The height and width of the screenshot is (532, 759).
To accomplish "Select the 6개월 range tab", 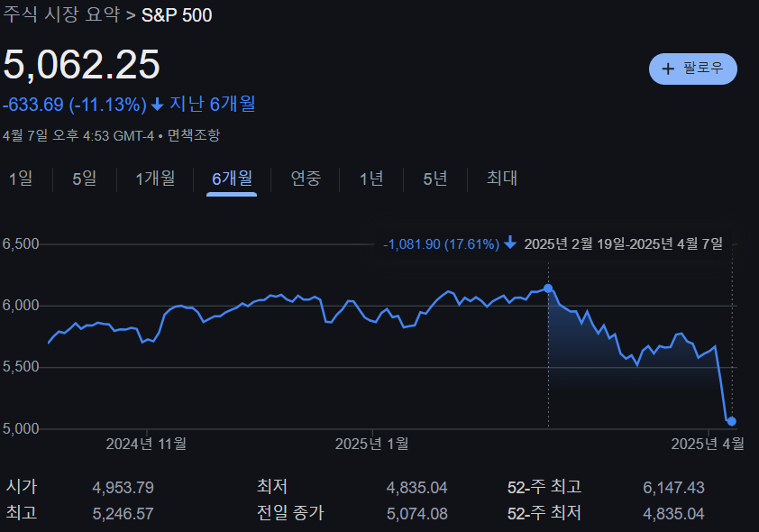I will (x=232, y=179).
